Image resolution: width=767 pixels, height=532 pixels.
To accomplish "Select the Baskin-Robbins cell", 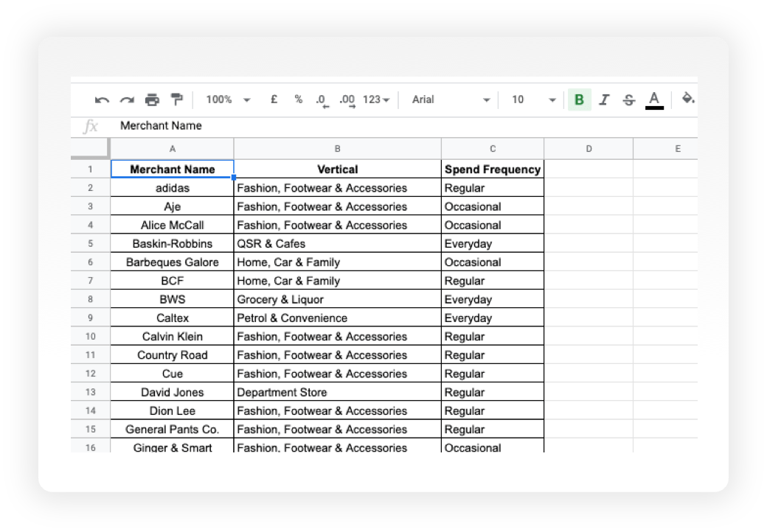I will pos(172,243).
